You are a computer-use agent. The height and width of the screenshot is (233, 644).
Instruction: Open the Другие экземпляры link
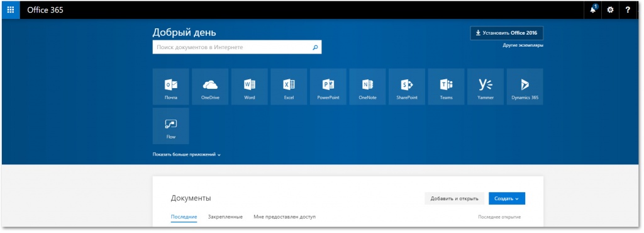[x=523, y=45]
